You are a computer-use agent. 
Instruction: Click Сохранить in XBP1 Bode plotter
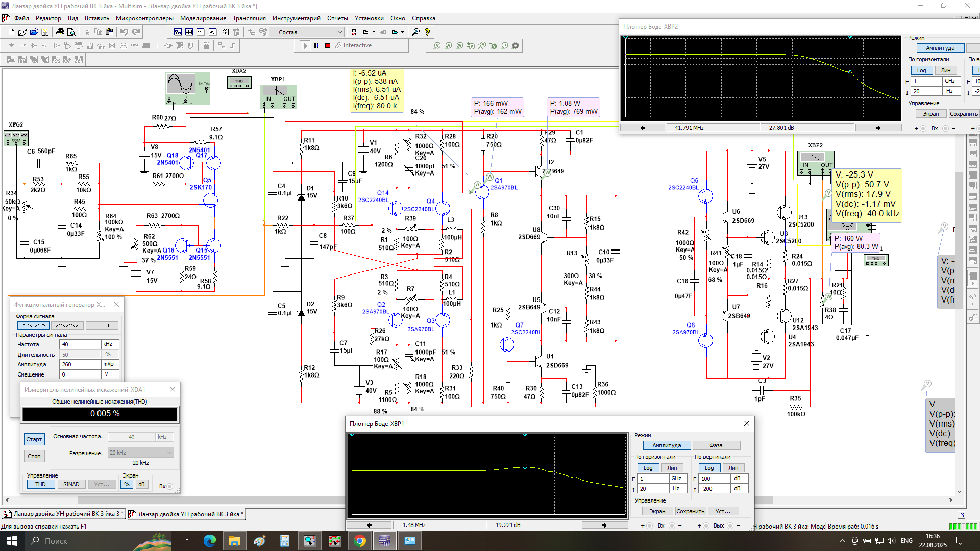point(690,511)
